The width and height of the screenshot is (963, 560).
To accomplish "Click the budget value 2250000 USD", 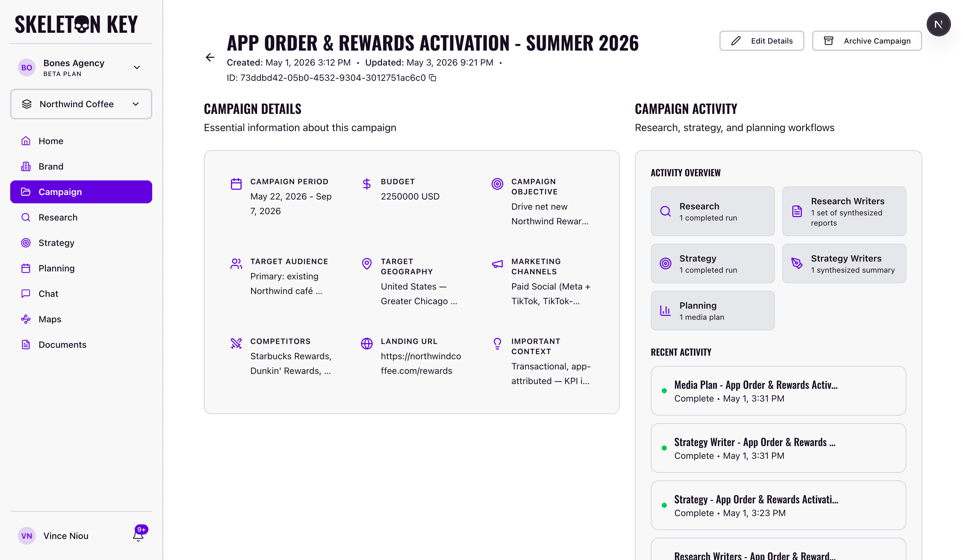I will tap(410, 196).
